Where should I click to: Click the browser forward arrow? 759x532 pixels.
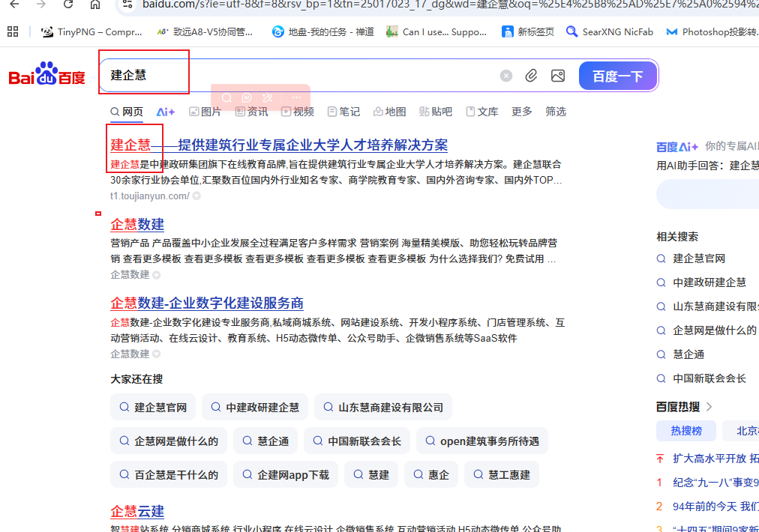(41, 4)
